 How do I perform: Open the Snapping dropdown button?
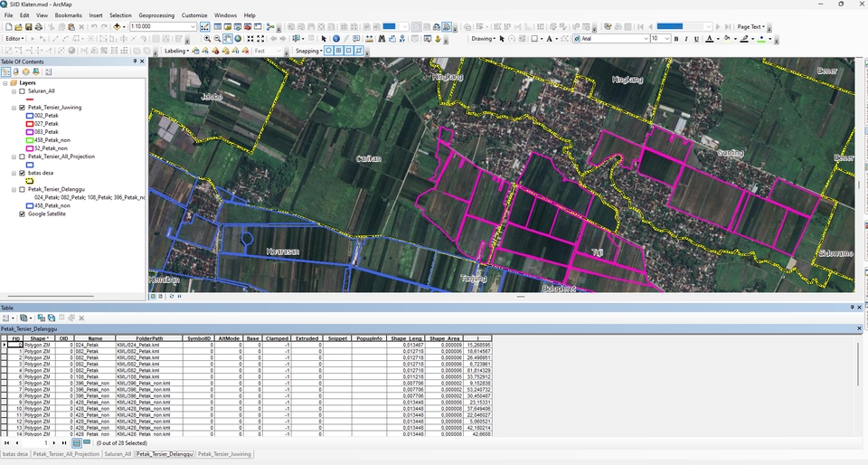(x=309, y=51)
